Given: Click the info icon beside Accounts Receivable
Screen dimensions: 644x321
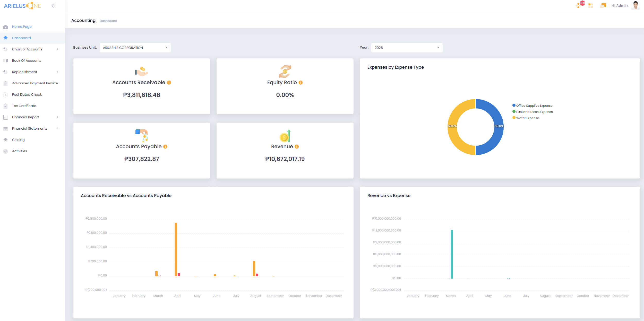Looking at the screenshot, I should click(169, 83).
